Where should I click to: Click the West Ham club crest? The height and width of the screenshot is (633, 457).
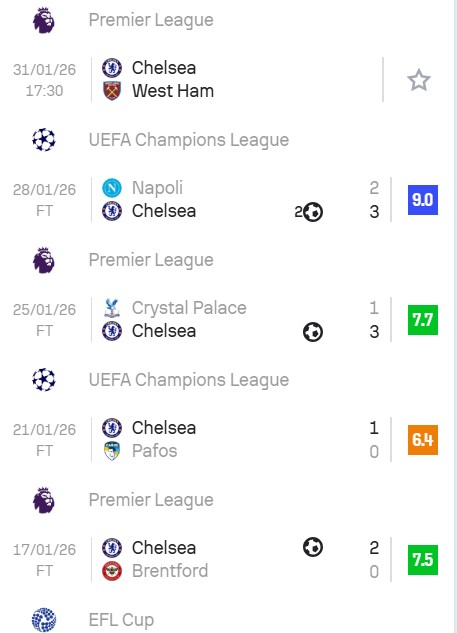[112, 91]
